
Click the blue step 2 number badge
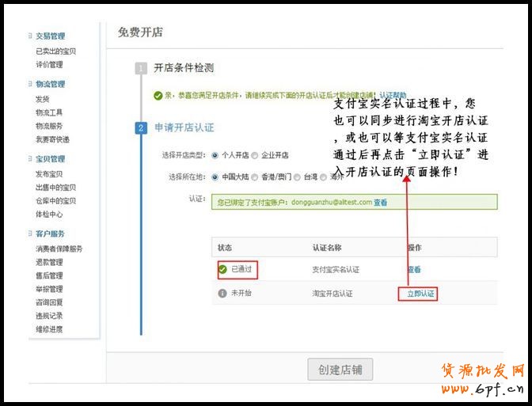(141, 128)
